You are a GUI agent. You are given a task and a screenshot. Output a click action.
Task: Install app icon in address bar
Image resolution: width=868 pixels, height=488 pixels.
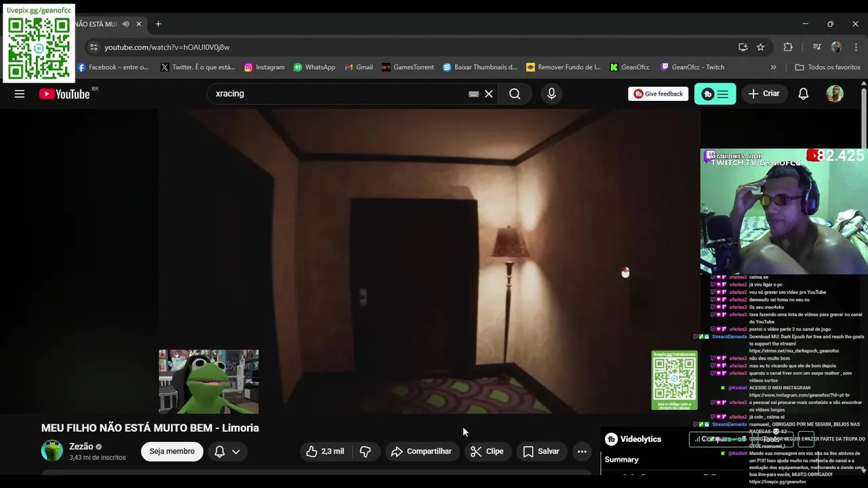743,47
